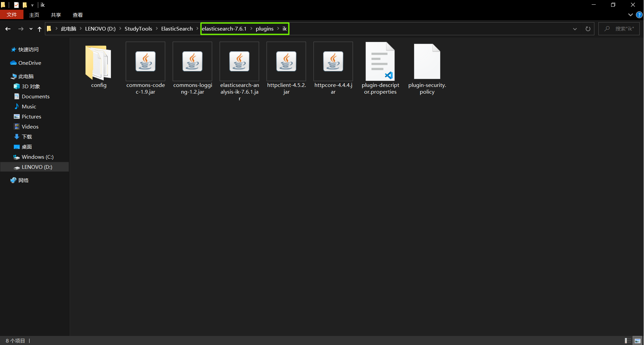Go back with the Back arrow
Screen dimensions: 644x345
point(8,29)
